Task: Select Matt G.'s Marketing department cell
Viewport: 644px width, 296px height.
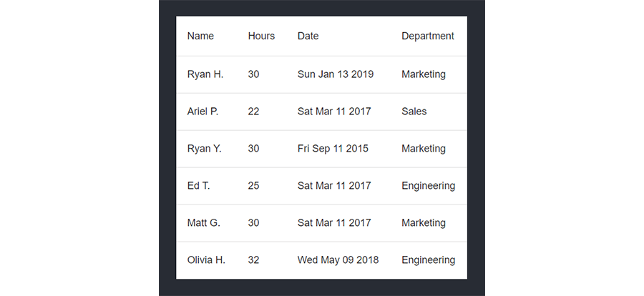Action: point(424,222)
